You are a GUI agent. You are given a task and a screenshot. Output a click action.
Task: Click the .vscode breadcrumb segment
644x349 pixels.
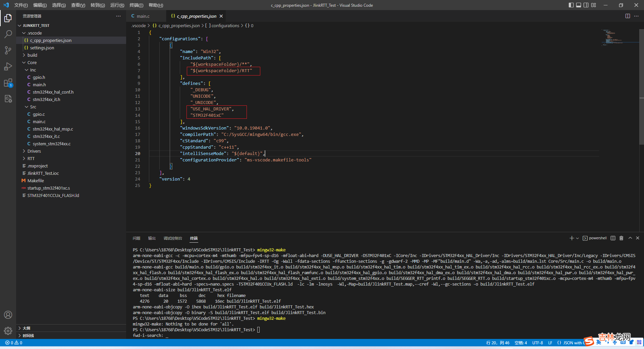click(139, 26)
